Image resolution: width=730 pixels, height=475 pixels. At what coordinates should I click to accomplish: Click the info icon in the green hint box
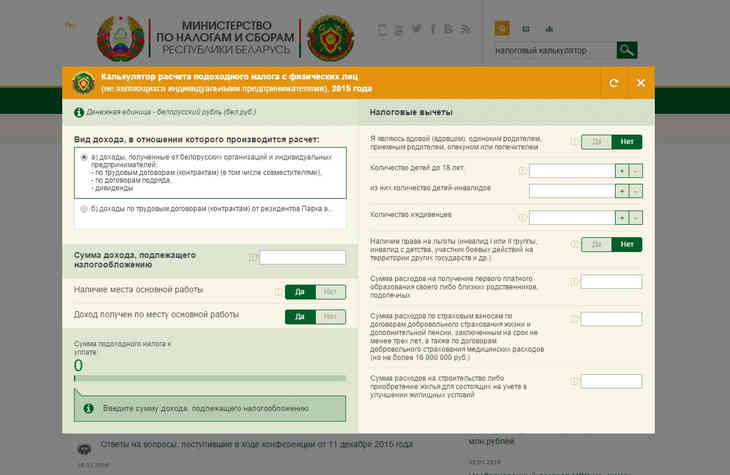click(x=88, y=409)
